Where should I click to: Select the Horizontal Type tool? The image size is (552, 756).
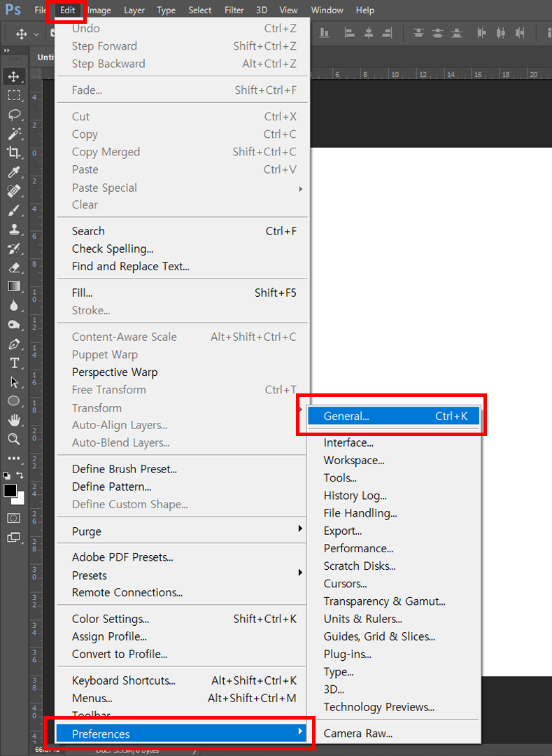pyautogui.click(x=13, y=363)
